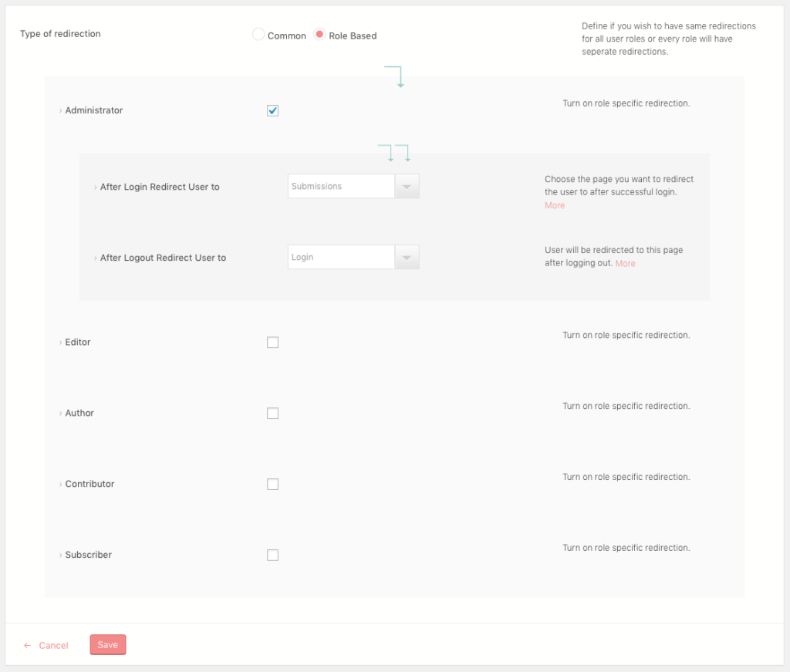Click the dropdown arrow on the Login field

click(407, 256)
